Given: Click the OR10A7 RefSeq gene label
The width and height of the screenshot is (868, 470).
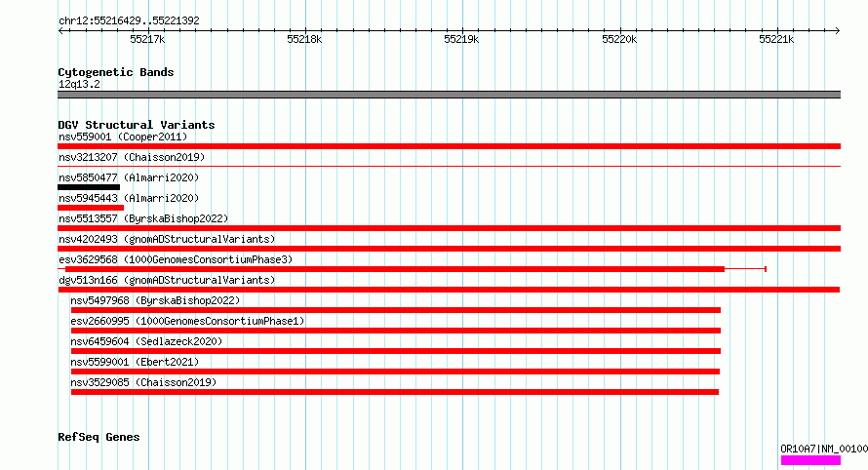Looking at the screenshot, I should pyautogui.click(x=824, y=449).
